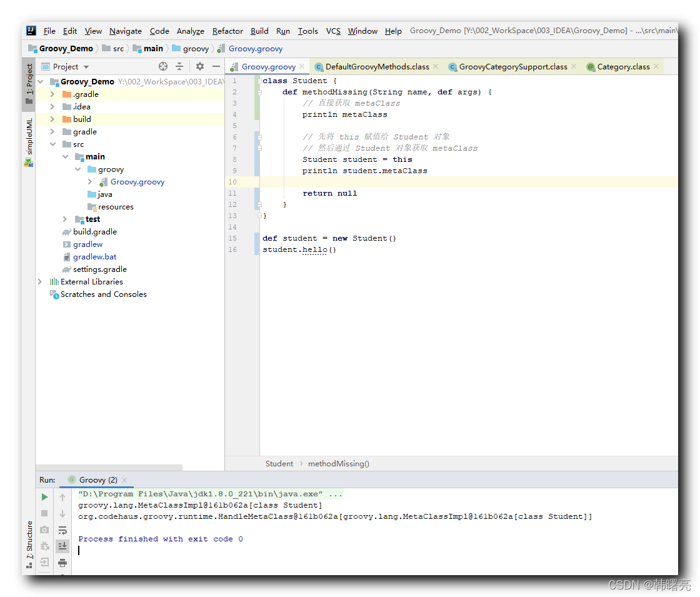The height and width of the screenshot is (597, 700).
Task: Click the Print icon in Run toolbar
Action: (x=62, y=562)
